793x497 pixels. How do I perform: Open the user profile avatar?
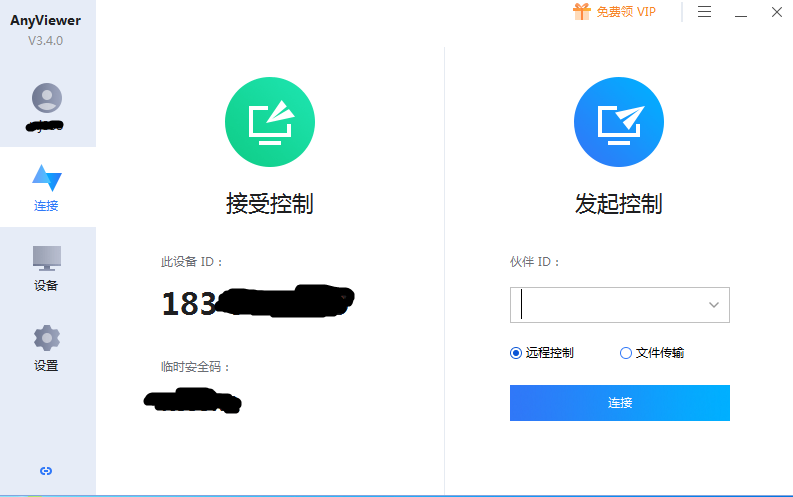click(47, 98)
